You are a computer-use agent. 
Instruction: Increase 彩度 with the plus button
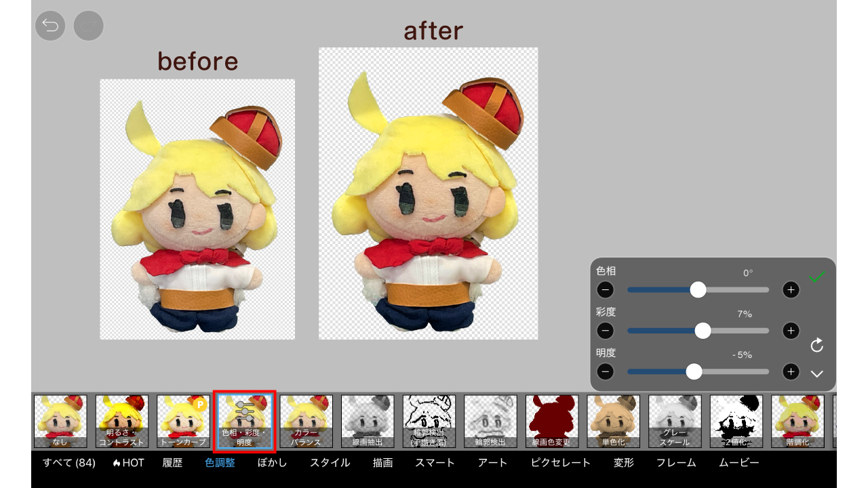791,331
